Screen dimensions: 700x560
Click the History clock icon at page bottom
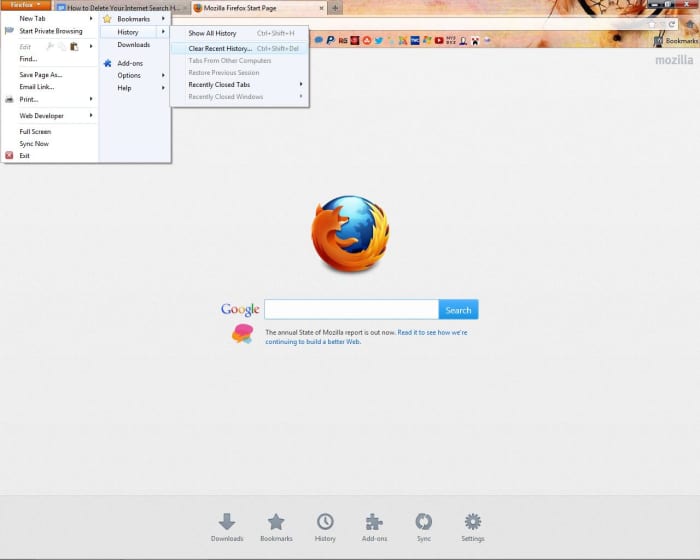click(x=325, y=522)
